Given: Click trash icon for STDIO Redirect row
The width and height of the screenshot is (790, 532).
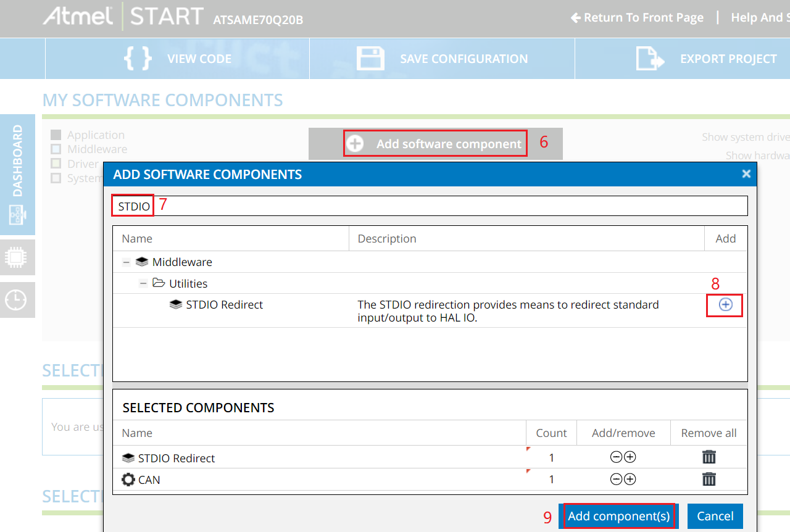Looking at the screenshot, I should (709, 457).
